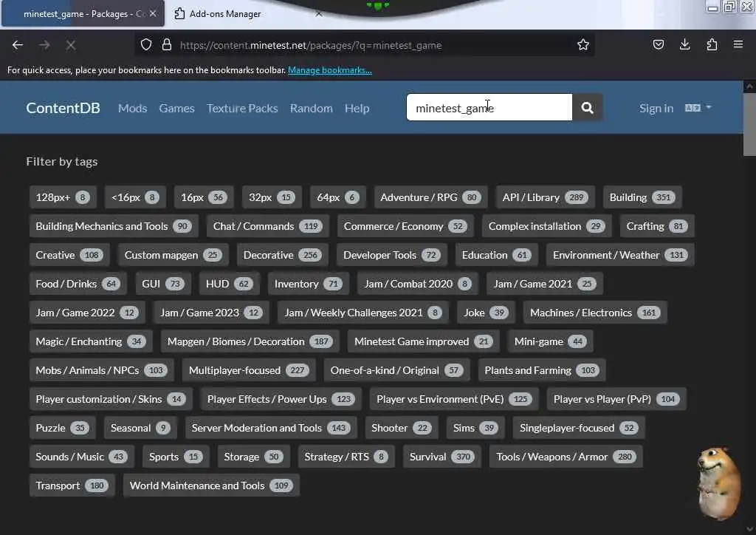The width and height of the screenshot is (756, 535).
Task: Select the minetest_game Packages tab
Action: click(82, 14)
